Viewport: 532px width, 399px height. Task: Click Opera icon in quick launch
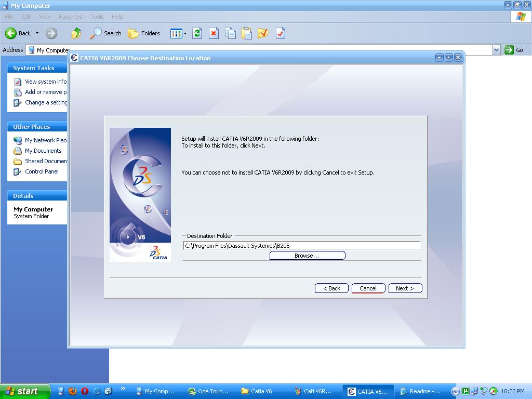pos(85,391)
